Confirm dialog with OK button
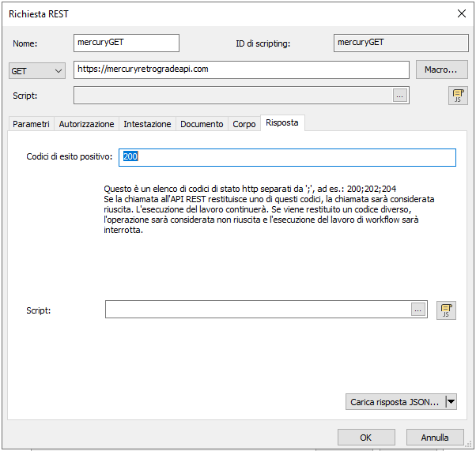The image size is (476, 451). 366,437
